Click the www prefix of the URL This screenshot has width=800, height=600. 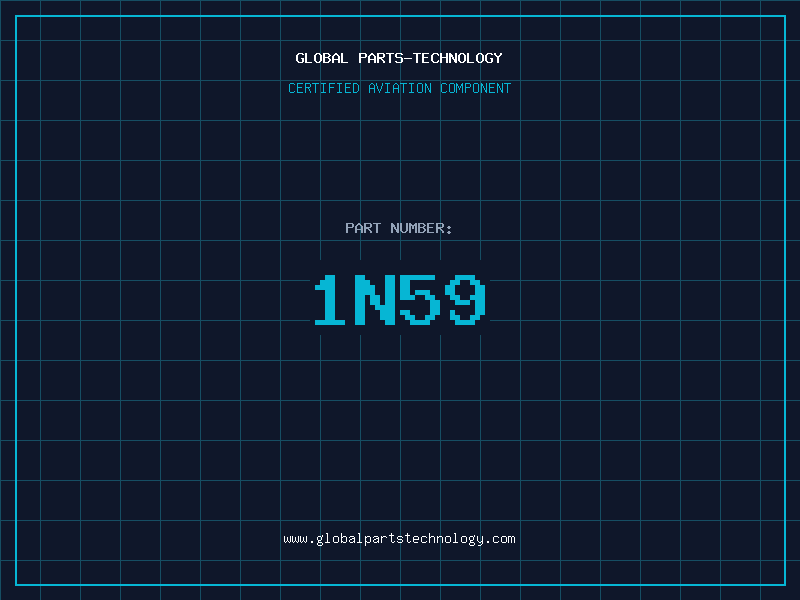coord(295,539)
